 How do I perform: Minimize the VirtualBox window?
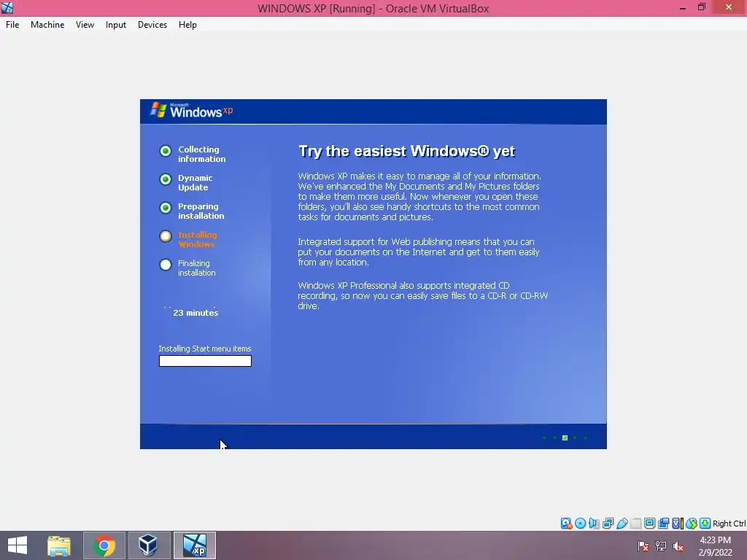[x=683, y=7]
